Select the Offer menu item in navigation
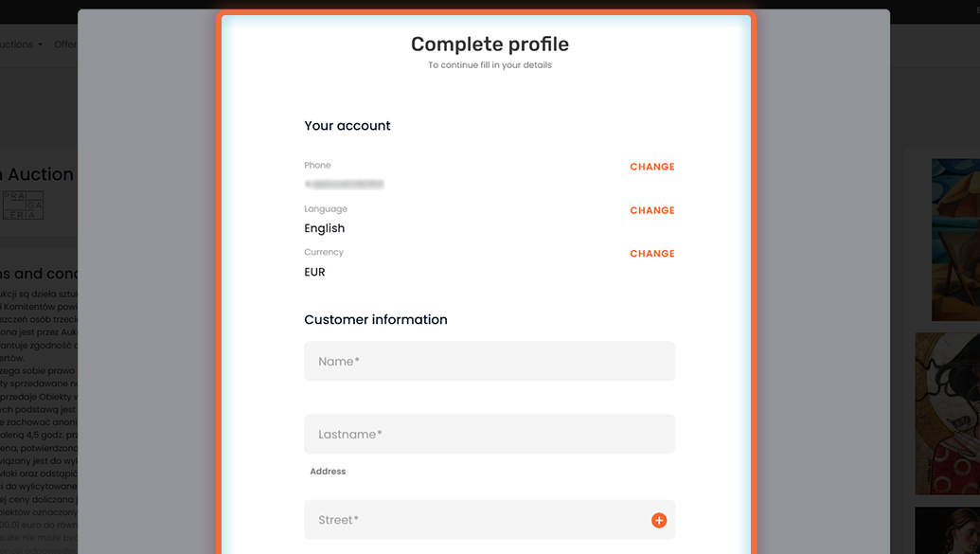This screenshot has height=554, width=980. point(65,45)
